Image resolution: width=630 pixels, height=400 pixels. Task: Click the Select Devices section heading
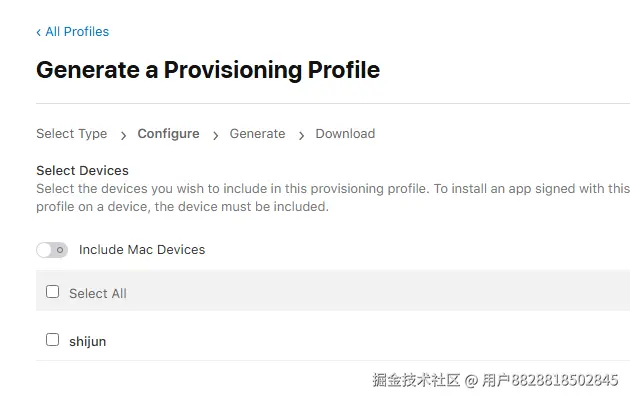[82, 171]
